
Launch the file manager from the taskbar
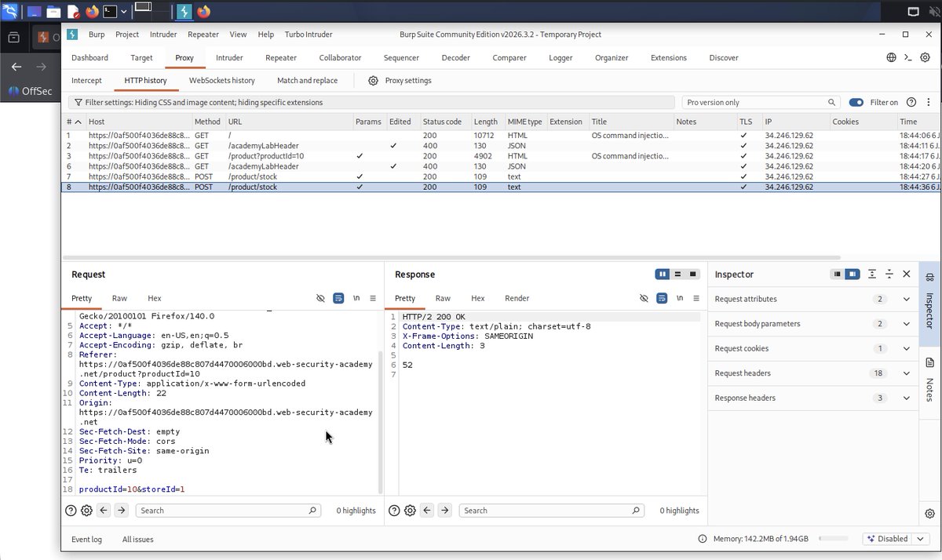point(53,12)
